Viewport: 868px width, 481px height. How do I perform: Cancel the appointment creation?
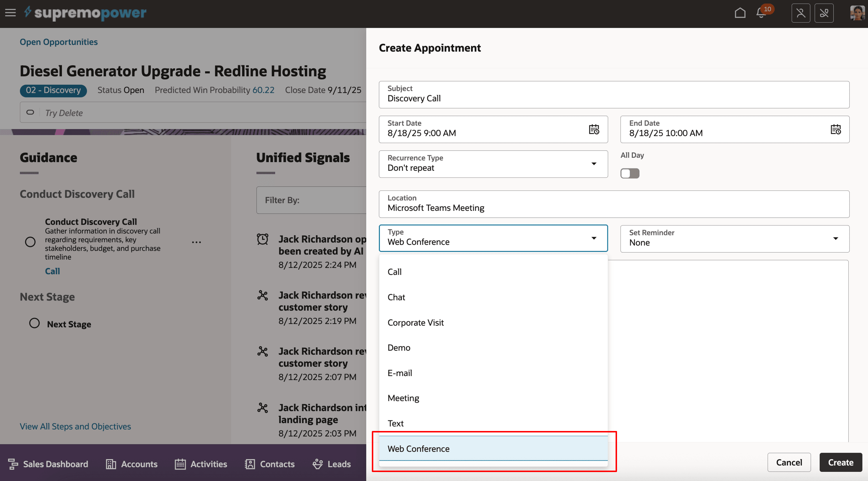[789, 462]
